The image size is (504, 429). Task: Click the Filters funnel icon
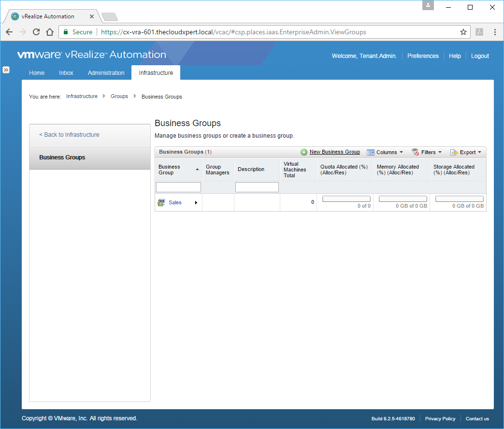(415, 152)
